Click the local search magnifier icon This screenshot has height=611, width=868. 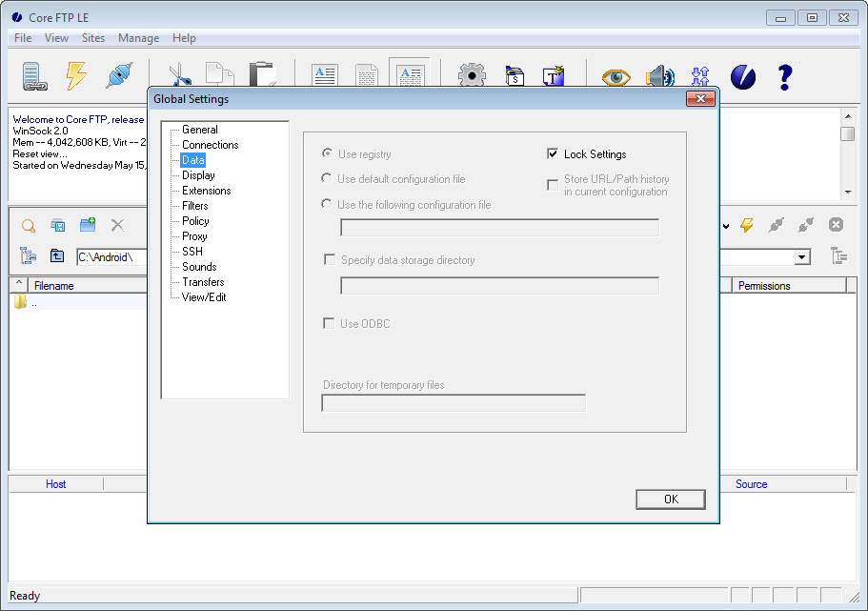pyautogui.click(x=29, y=226)
